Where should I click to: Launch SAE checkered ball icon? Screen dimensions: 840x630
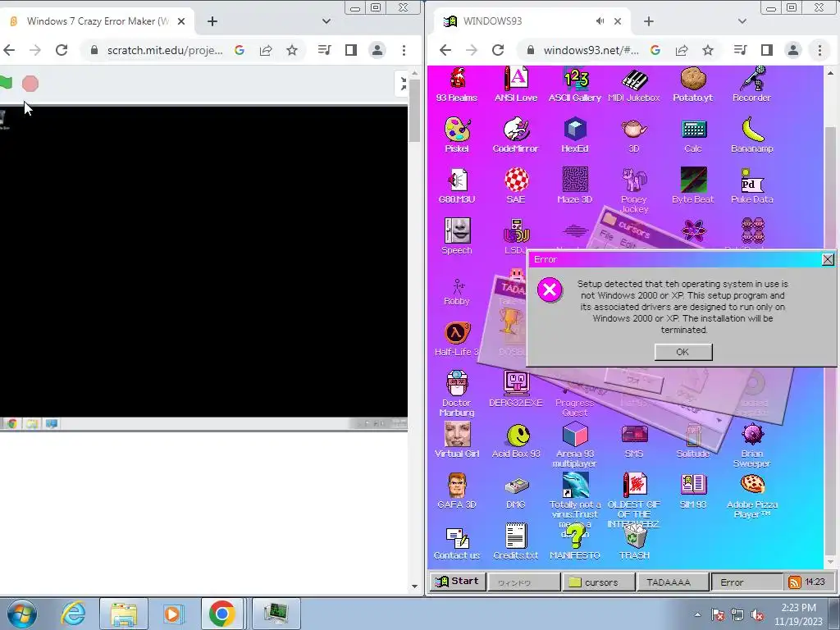pos(515,186)
